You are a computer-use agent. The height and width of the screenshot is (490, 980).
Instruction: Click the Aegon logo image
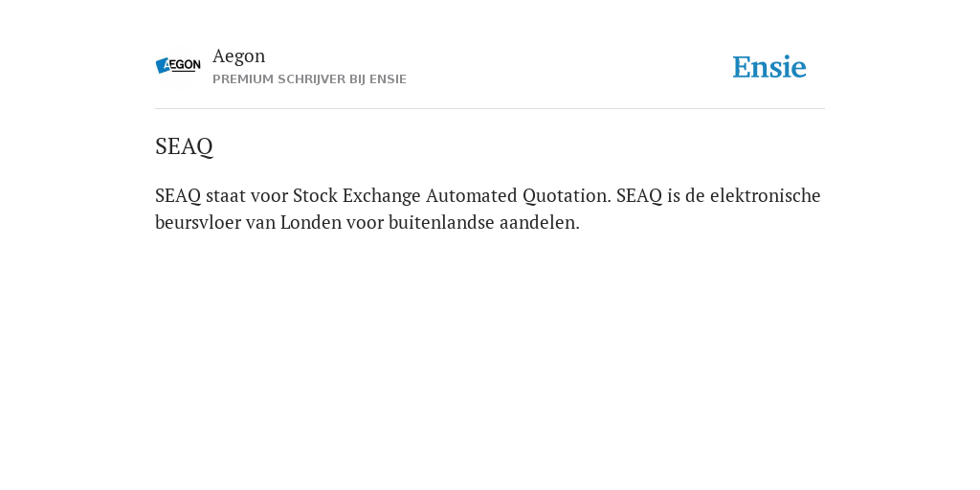point(178,66)
